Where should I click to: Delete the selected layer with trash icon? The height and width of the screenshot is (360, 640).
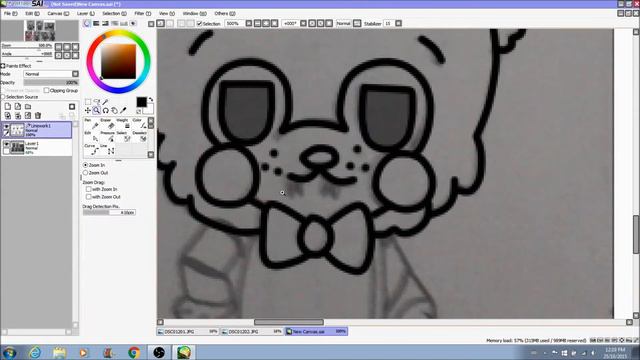pyautogui.click(x=38, y=116)
